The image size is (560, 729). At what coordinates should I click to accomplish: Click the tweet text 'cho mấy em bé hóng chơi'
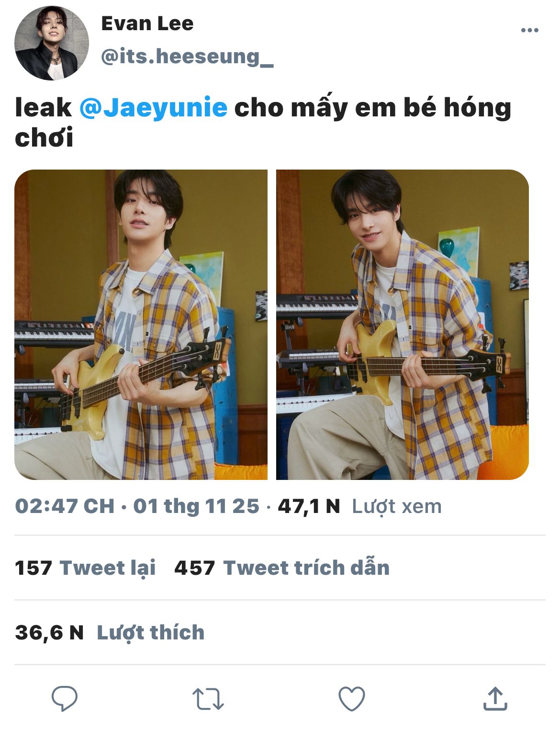[x=263, y=123]
